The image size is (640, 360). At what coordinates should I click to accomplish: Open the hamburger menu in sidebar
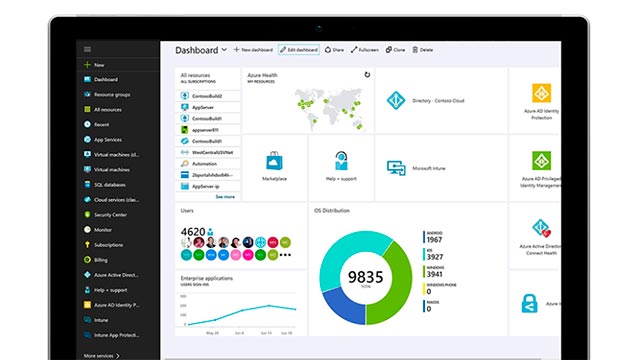87,49
